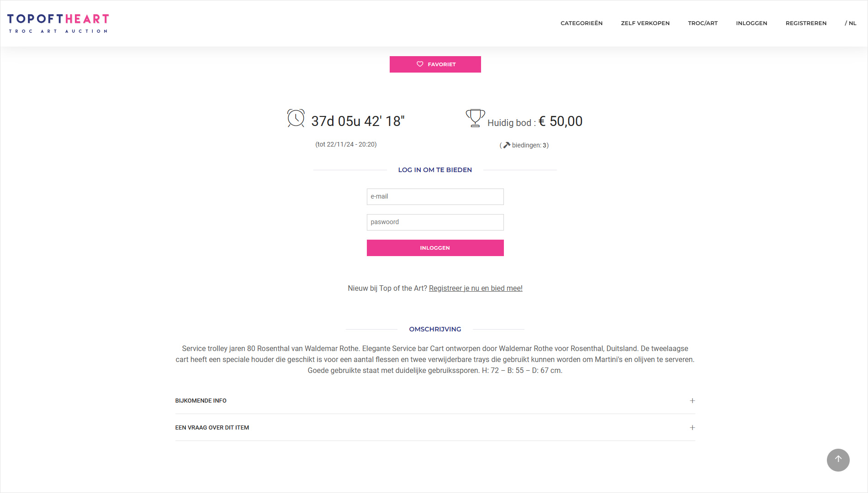
Task: Click the trophy icon beside Huidig bod
Action: pos(475,118)
